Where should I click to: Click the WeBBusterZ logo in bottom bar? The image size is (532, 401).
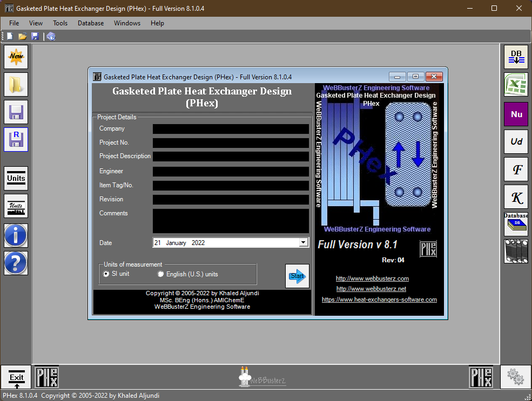261,377
